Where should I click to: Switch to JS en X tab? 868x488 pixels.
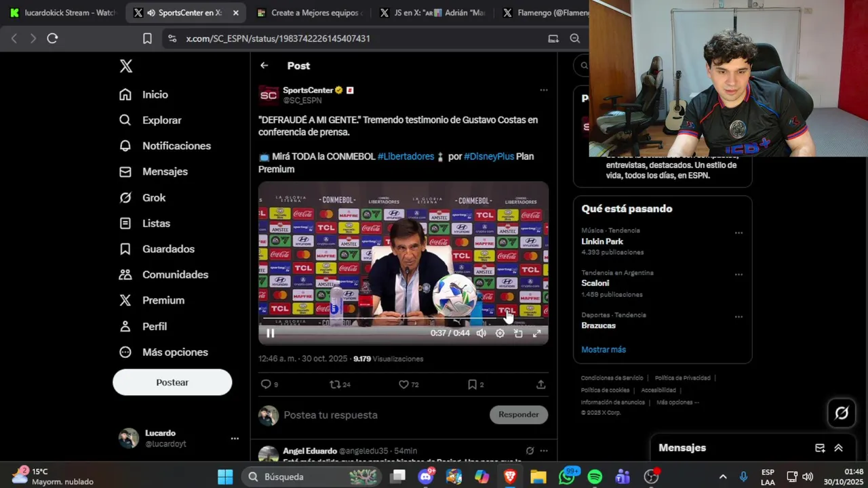[433, 13]
